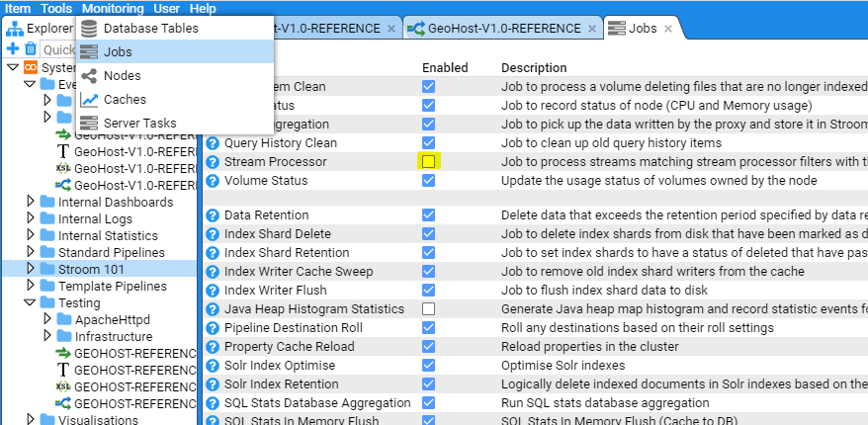Open the Tools menu
Image resolution: width=868 pixels, height=425 pixels.
[x=56, y=8]
